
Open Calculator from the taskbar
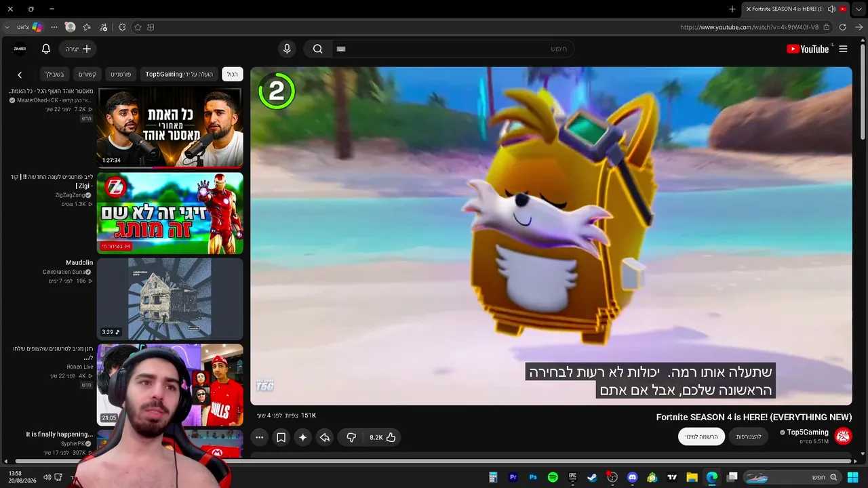pyautogui.click(x=493, y=477)
